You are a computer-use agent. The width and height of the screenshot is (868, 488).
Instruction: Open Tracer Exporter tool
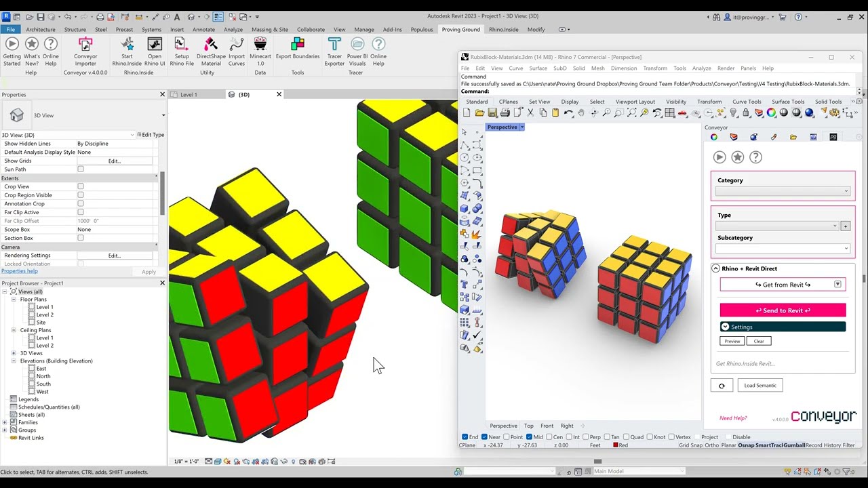[334, 52]
